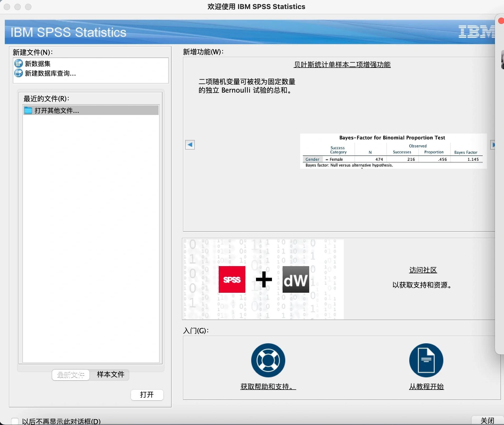Enable 以后不再显示此对话框 checkbox
504x425 pixels.
pyautogui.click(x=15, y=421)
